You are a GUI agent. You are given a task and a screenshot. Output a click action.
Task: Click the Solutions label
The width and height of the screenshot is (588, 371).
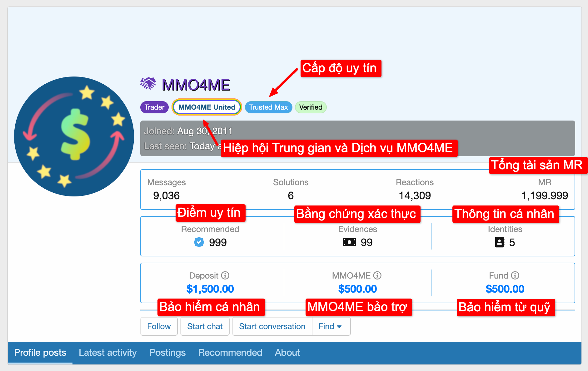click(x=291, y=182)
